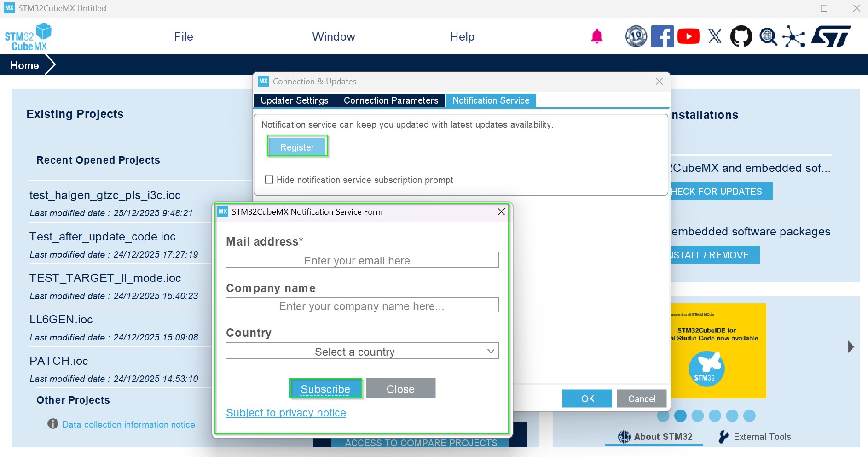868x457 pixels.
Task: Click INSTALL / REMOVE button
Action: tap(715, 255)
